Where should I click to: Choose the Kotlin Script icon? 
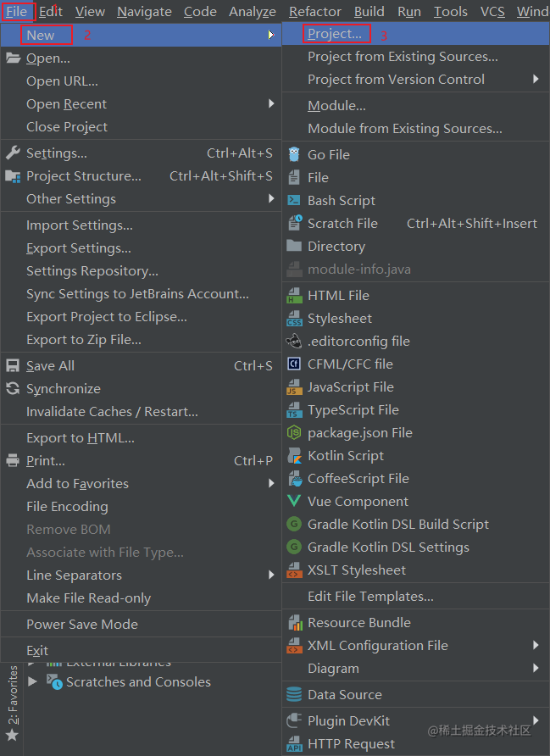[294, 456]
